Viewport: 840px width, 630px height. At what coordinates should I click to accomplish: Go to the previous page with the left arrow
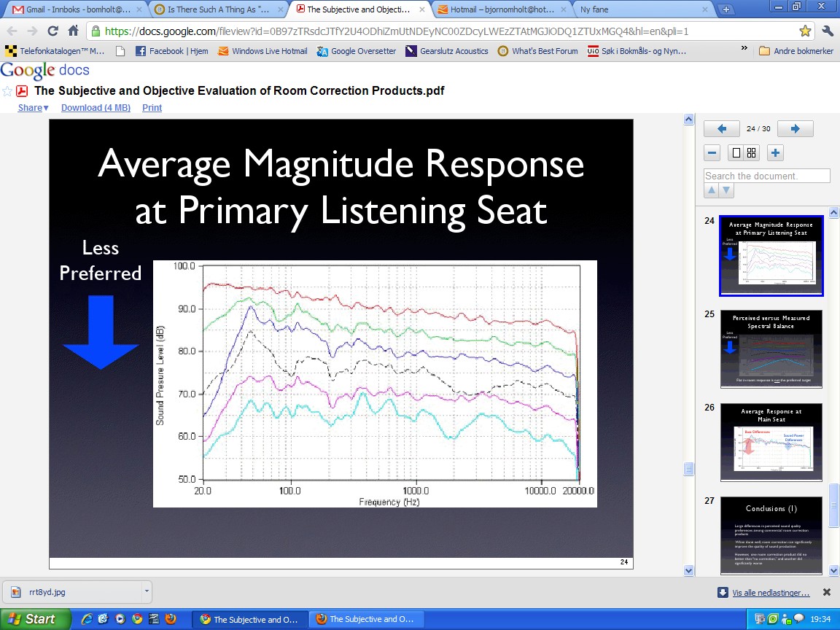[722, 129]
